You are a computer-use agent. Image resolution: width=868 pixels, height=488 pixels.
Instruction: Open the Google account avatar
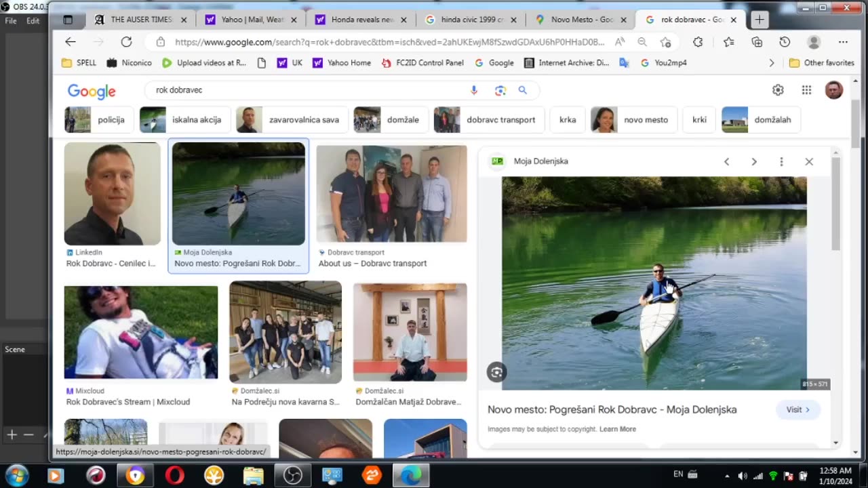(834, 90)
